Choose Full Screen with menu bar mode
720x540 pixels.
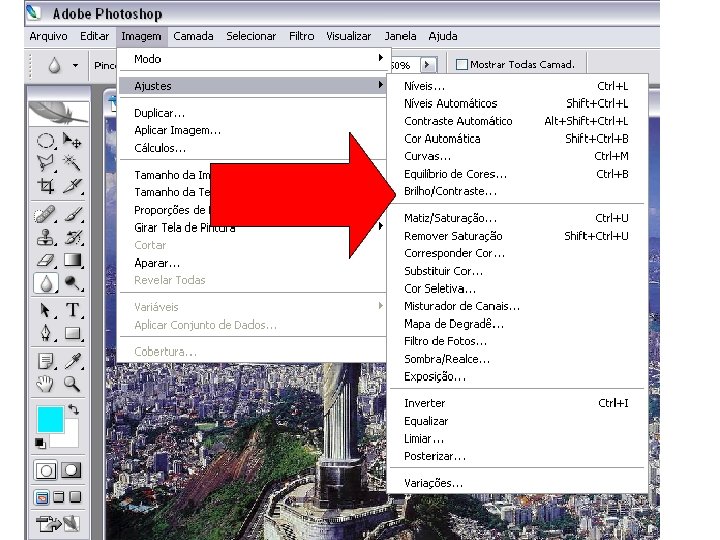point(59,497)
